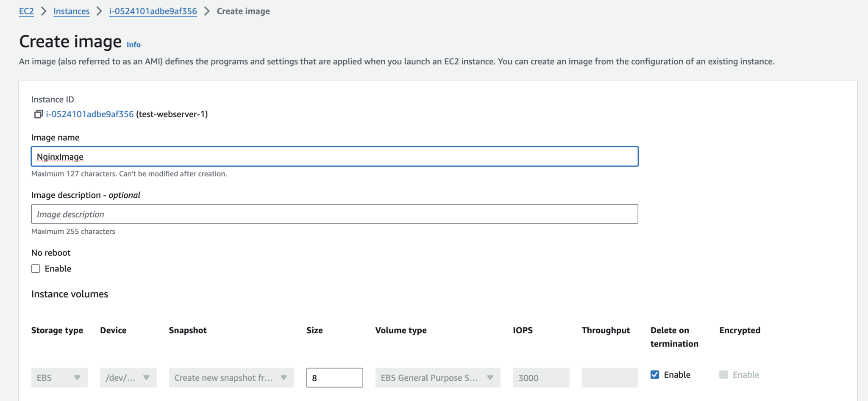
Task: Click the empty Throughput field
Action: (x=609, y=377)
